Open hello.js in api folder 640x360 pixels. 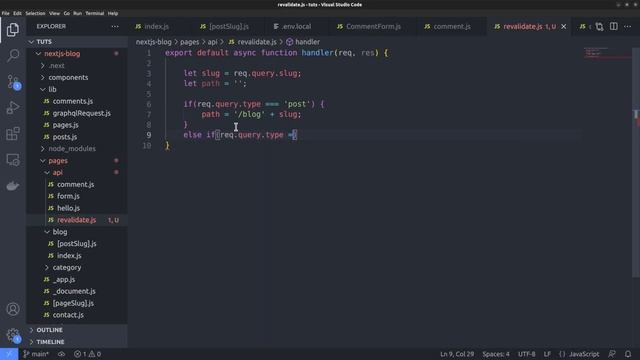pos(77,208)
